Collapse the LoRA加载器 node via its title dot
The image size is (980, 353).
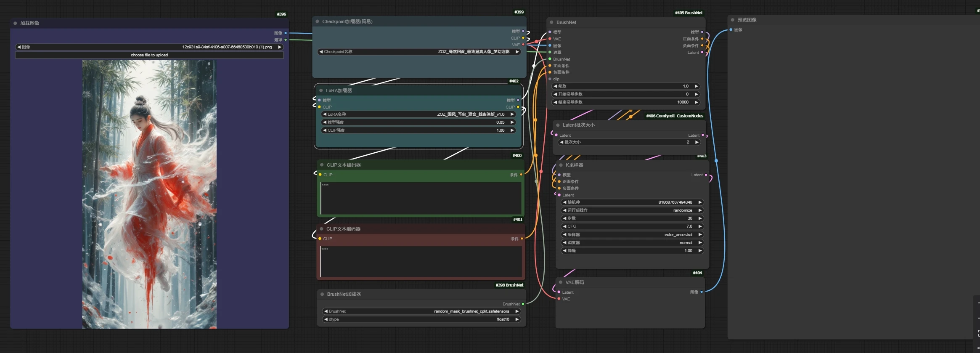[321, 90]
